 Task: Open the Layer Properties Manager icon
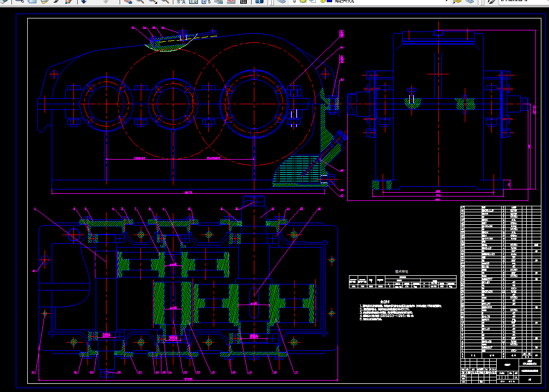[x=282, y=1]
